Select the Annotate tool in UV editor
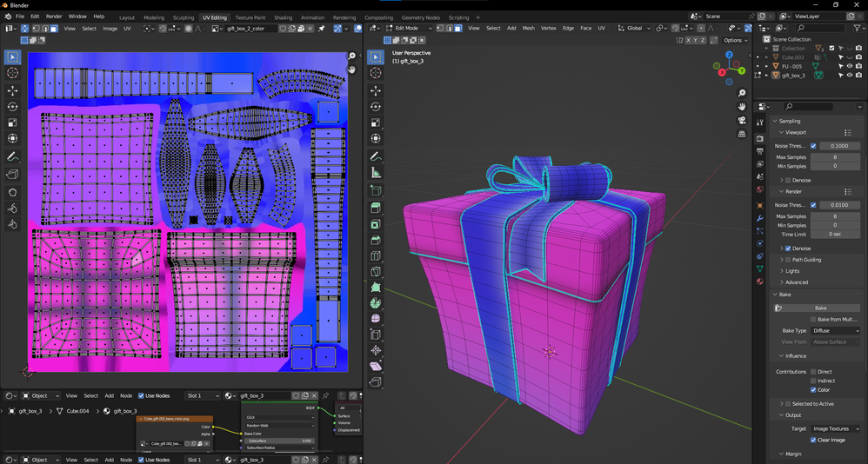868x464 pixels. [x=12, y=157]
